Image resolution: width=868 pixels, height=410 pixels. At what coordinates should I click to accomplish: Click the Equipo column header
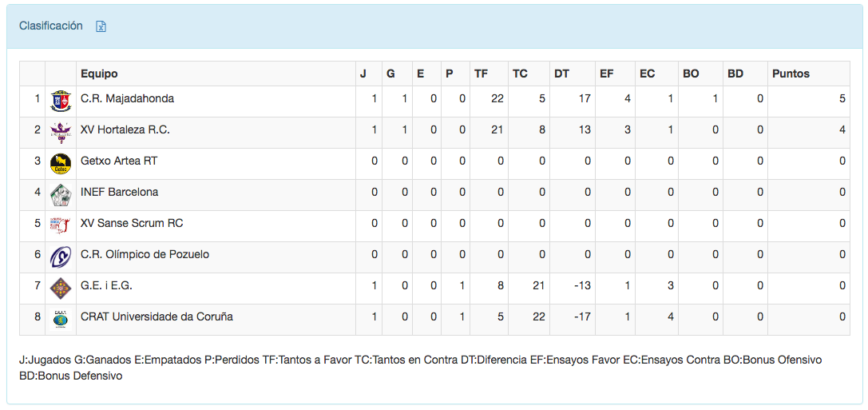(99, 74)
